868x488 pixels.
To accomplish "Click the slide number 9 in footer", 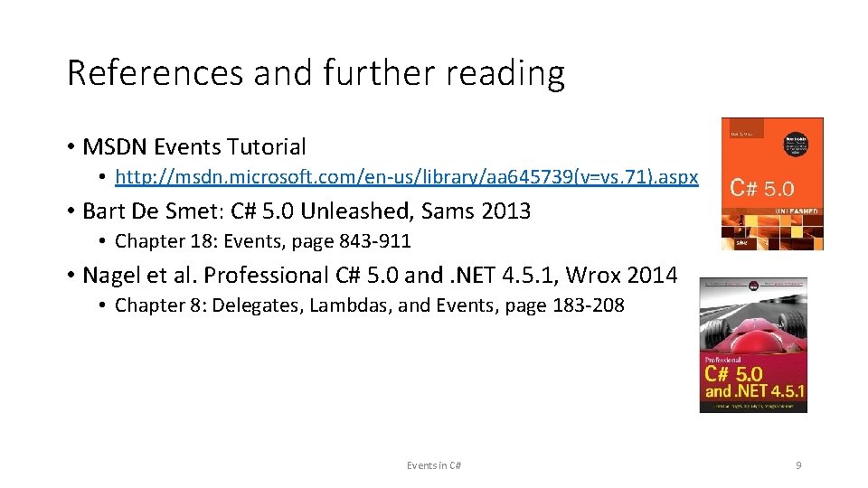I will 798,465.
